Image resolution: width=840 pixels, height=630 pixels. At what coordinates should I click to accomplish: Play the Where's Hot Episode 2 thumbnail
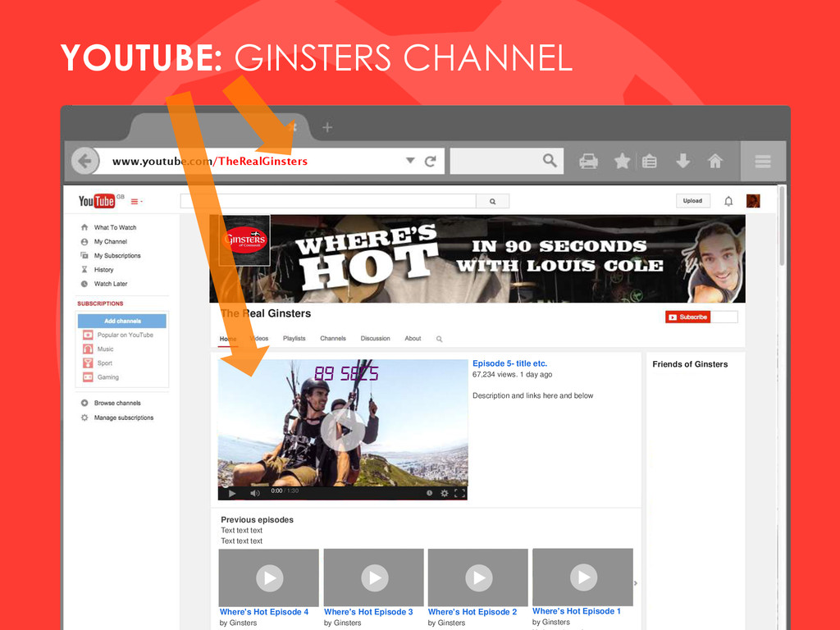click(478, 577)
